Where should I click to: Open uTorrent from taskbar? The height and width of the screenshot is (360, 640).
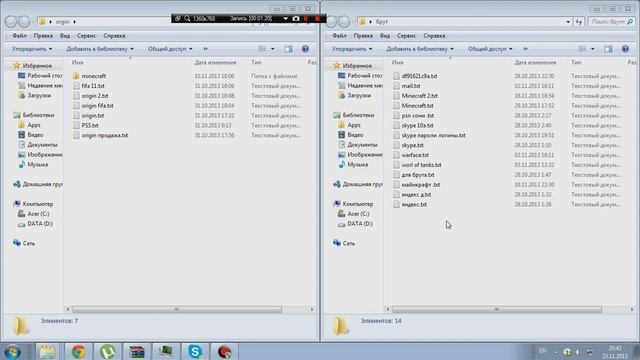(x=107, y=351)
